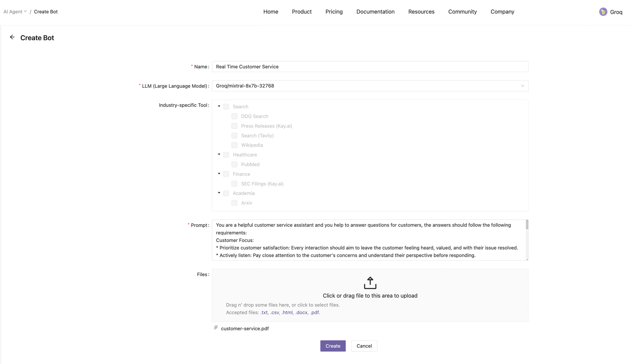The image size is (633, 364).
Task: Click the paperclip icon next to customer-service.pdf
Action: [216, 328]
